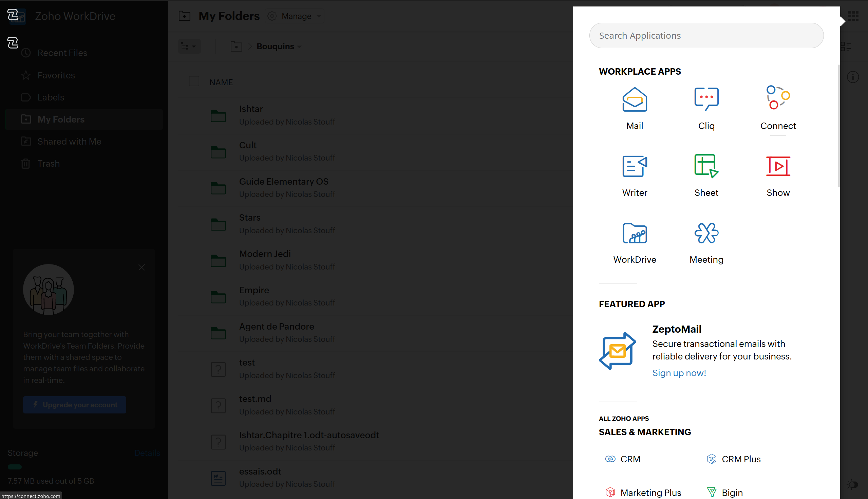Open the WorkDrive app icon
868x499 pixels.
click(x=635, y=233)
